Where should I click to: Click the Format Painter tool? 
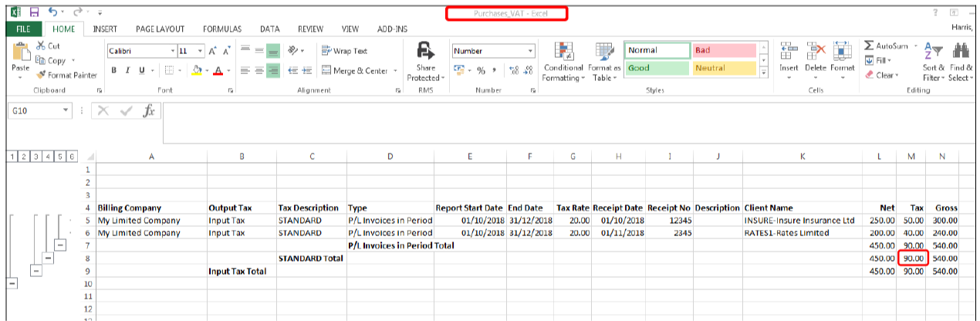click(x=67, y=75)
